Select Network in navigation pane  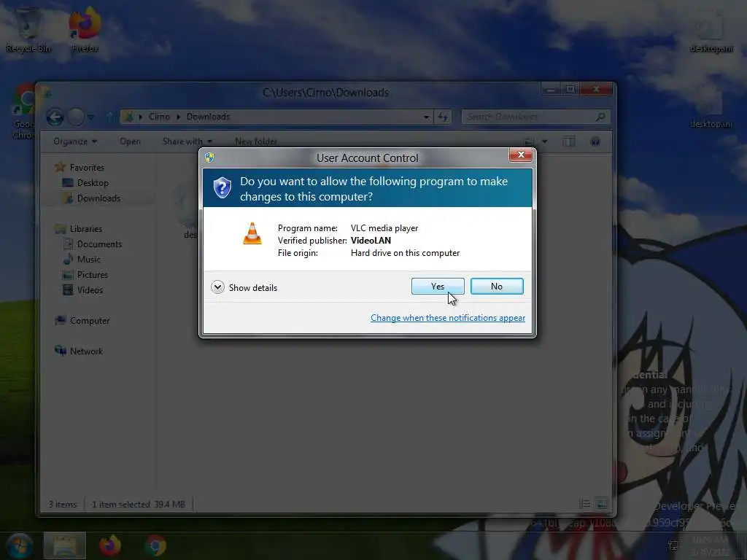click(x=79, y=351)
